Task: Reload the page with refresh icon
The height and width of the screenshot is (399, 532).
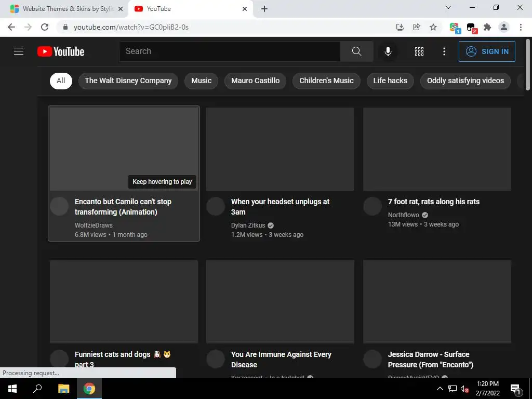Action: [x=45, y=27]
